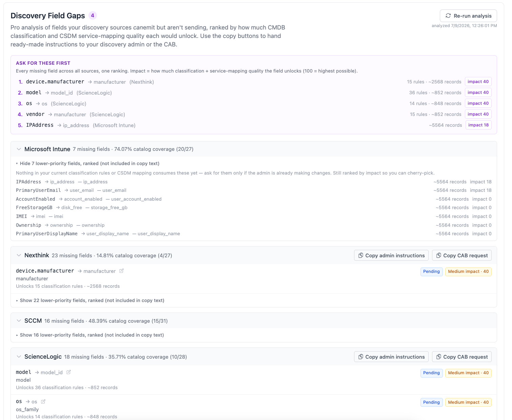Select ranked item os → os (ScienceLogic)
The height and width of the screenshot is (420, 512).
pos(254,103)
